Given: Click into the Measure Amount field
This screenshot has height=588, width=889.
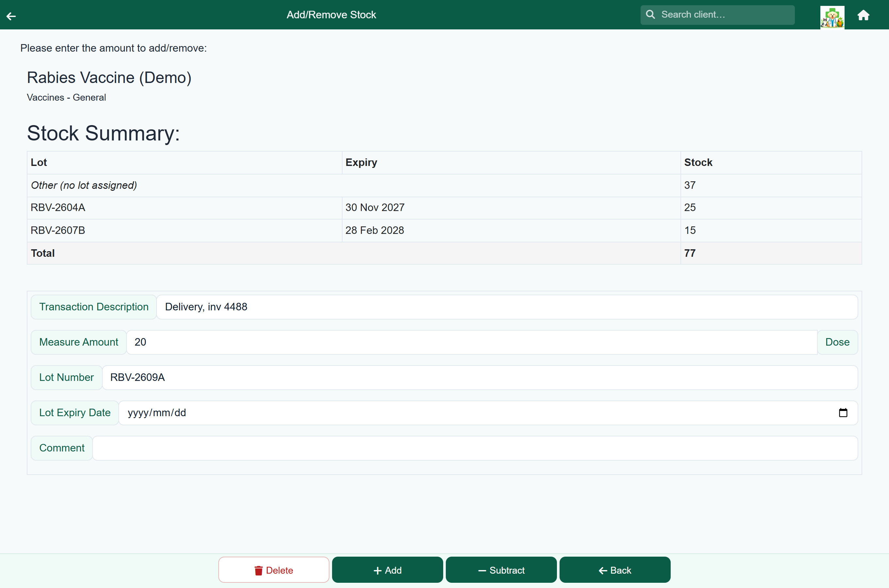Looking at the screenshot, I should [472, 342].
